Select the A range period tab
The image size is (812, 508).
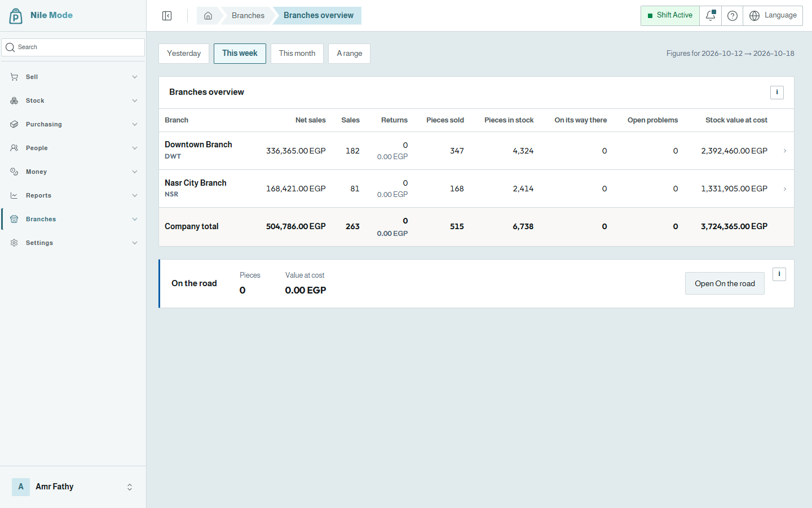point(350,54)
